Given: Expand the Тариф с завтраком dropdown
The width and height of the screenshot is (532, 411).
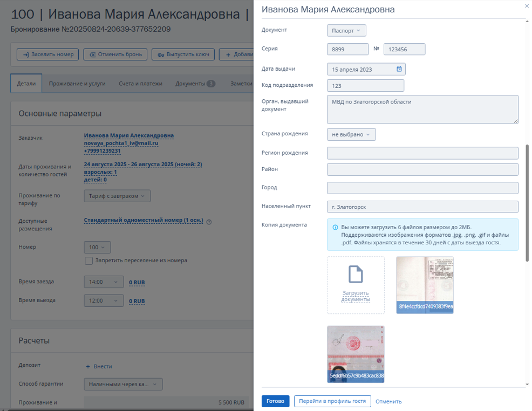Looking at the screenshot, I should [x=117, y=196].
